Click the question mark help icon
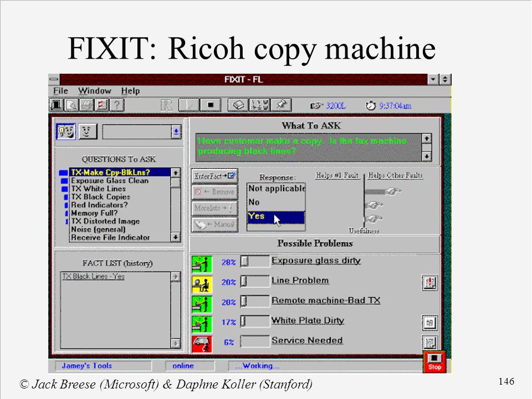 click(x=117, y=105)
